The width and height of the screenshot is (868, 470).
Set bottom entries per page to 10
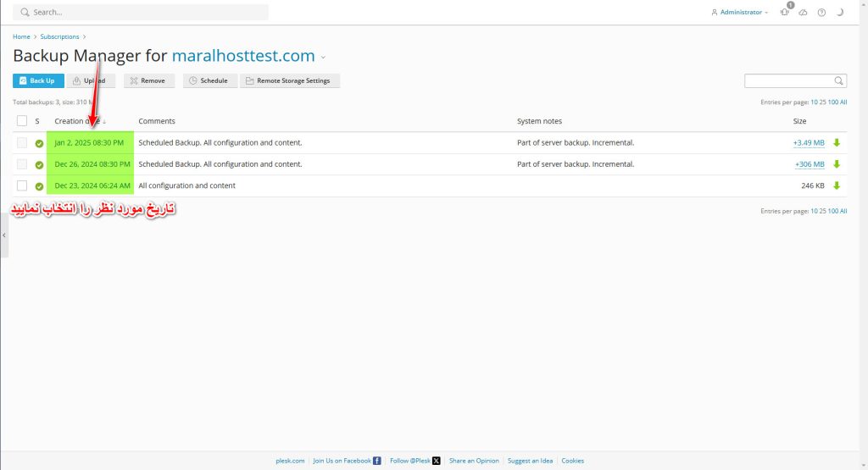814,211
